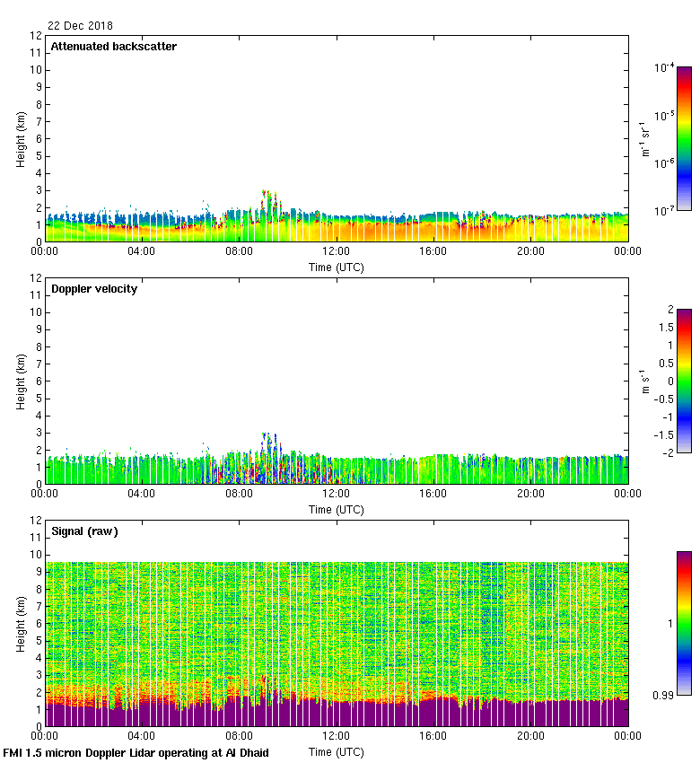Click the Signal (raw) color scale bar
This screenshot has width=700, height=763.
(683, 623)
